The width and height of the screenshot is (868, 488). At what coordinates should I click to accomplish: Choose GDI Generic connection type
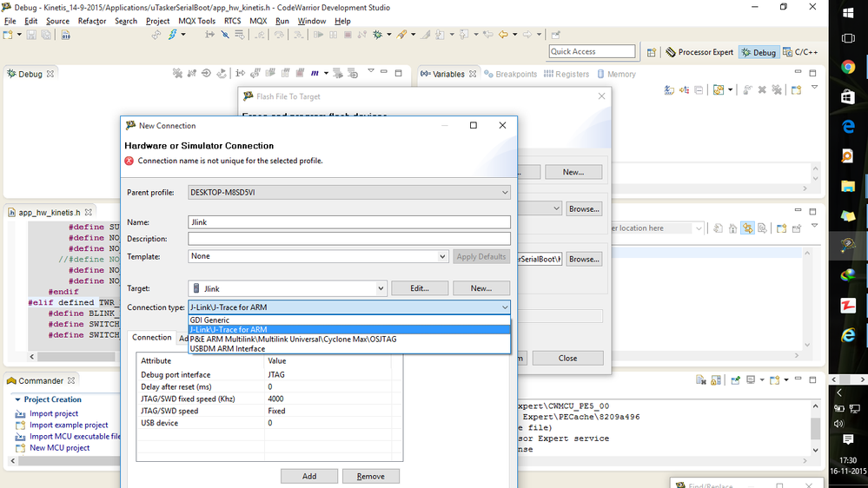[348, 320]
